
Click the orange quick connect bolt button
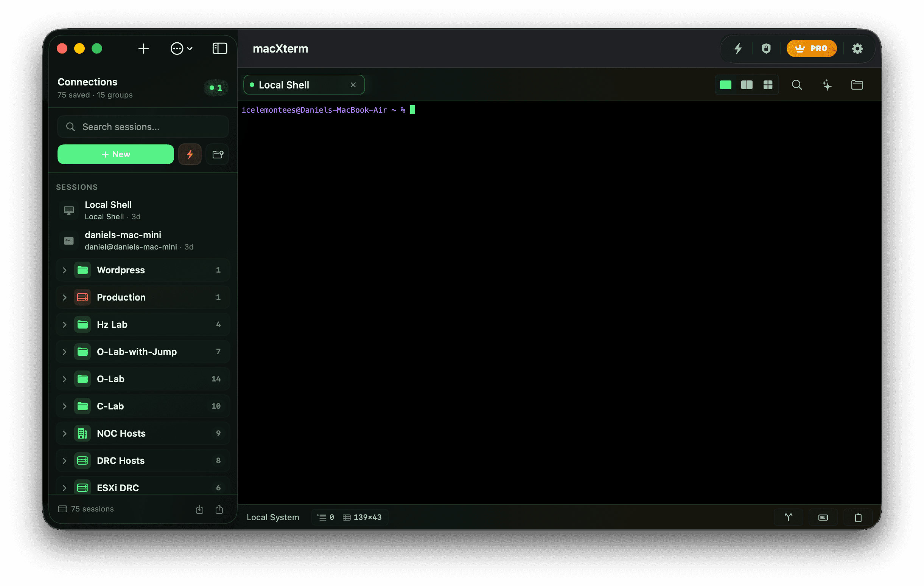tap(190, 155)
